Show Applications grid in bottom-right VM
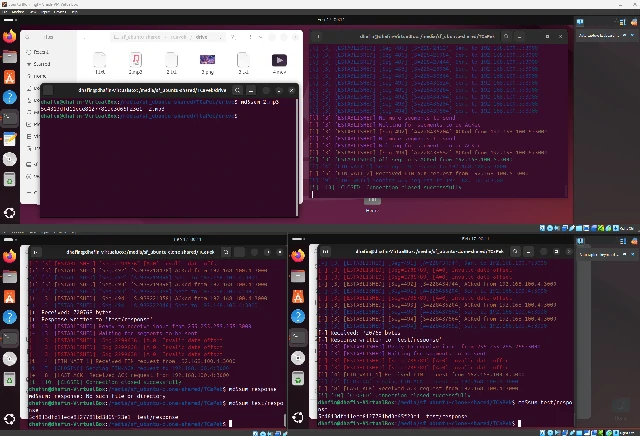 (x=298, y=417)
